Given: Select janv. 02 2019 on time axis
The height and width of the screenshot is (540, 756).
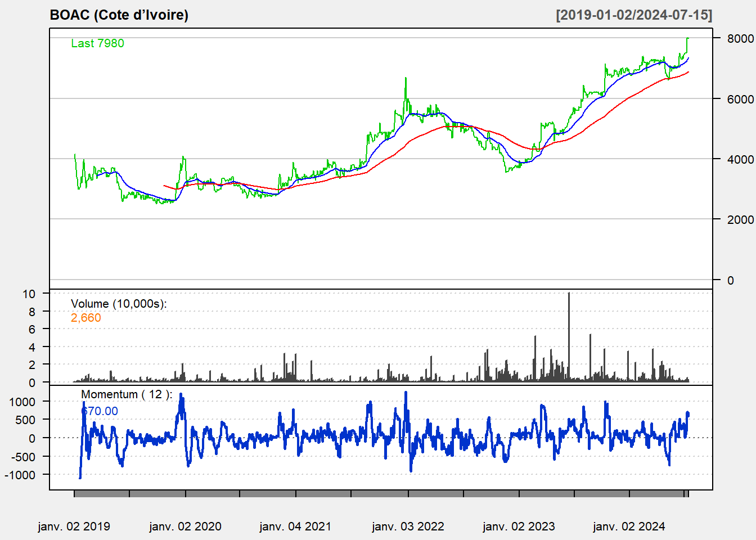Looking at the screenshot, I should click(x=74, y=526).
